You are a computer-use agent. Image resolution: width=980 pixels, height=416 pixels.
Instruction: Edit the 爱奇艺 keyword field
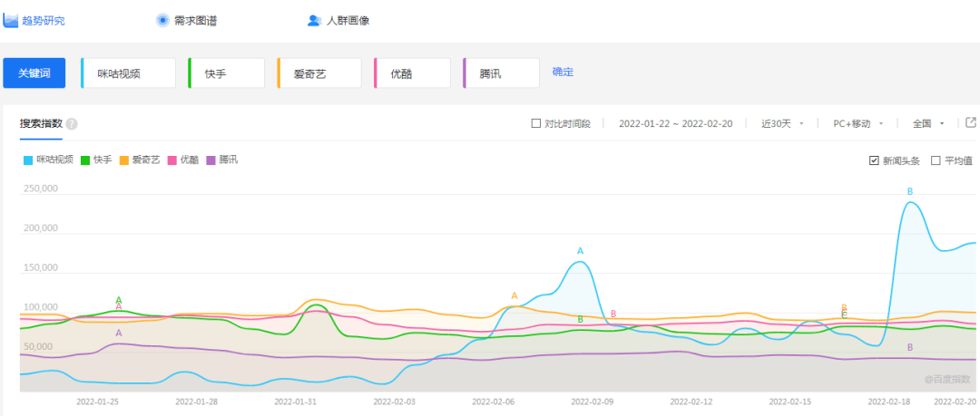[x=319, y=73]
